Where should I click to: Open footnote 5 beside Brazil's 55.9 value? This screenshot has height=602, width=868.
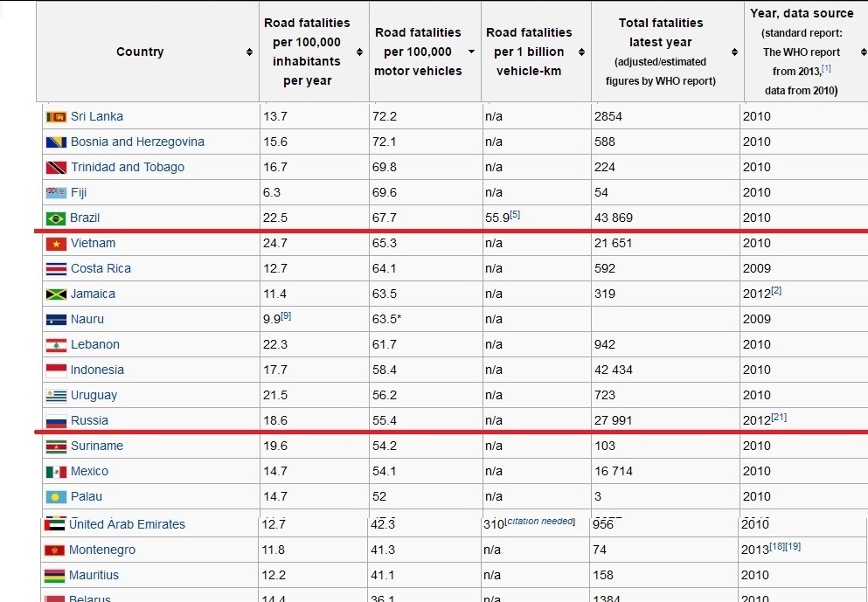515,215
